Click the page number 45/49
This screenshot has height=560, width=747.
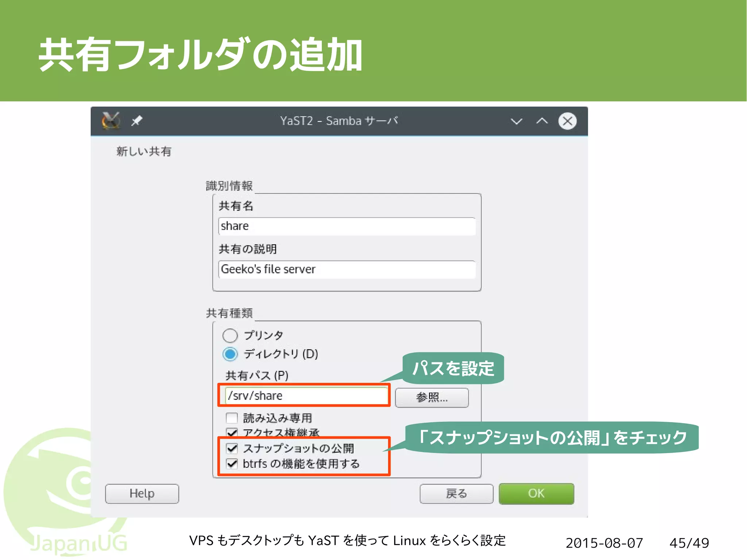[689, 543]
